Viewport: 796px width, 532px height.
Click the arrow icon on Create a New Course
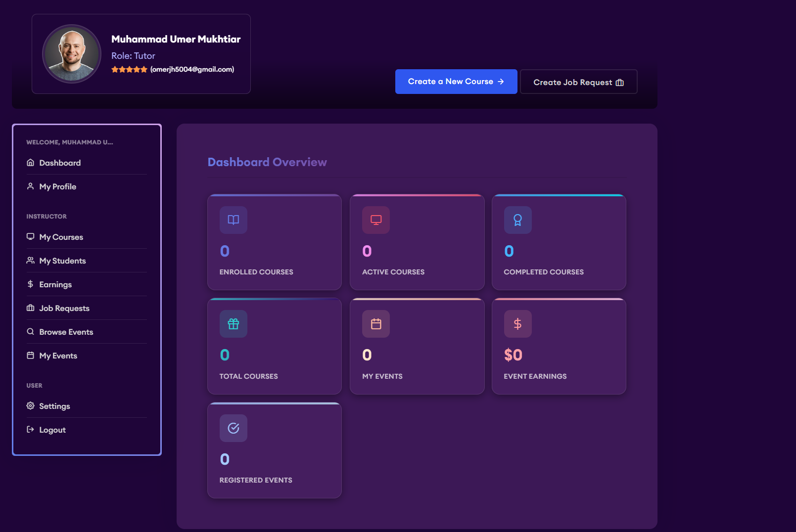click(501, 82)
